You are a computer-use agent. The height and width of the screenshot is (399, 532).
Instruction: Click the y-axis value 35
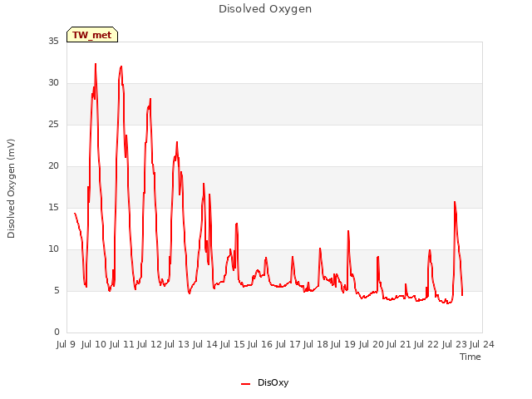click(x=53, y=41)
